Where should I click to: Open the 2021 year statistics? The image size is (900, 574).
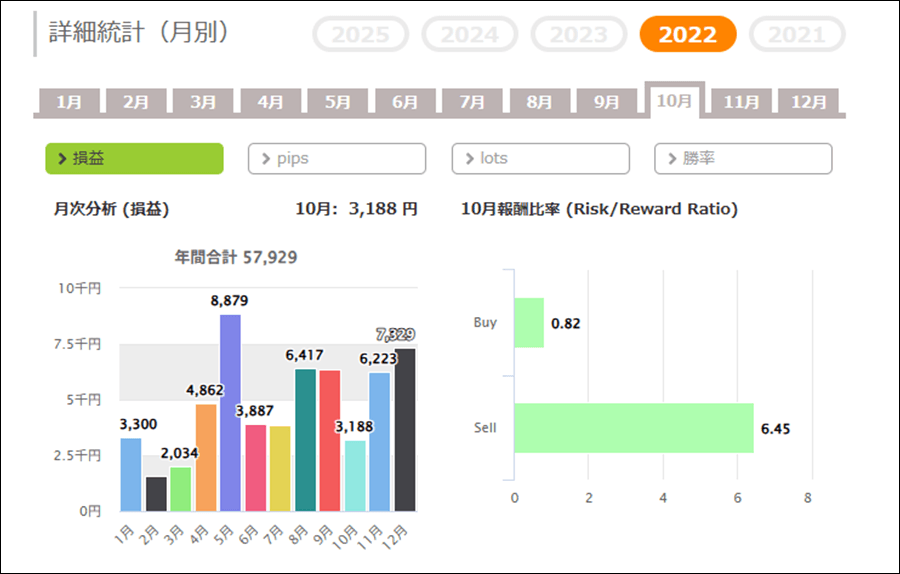(x=796, y=35)
